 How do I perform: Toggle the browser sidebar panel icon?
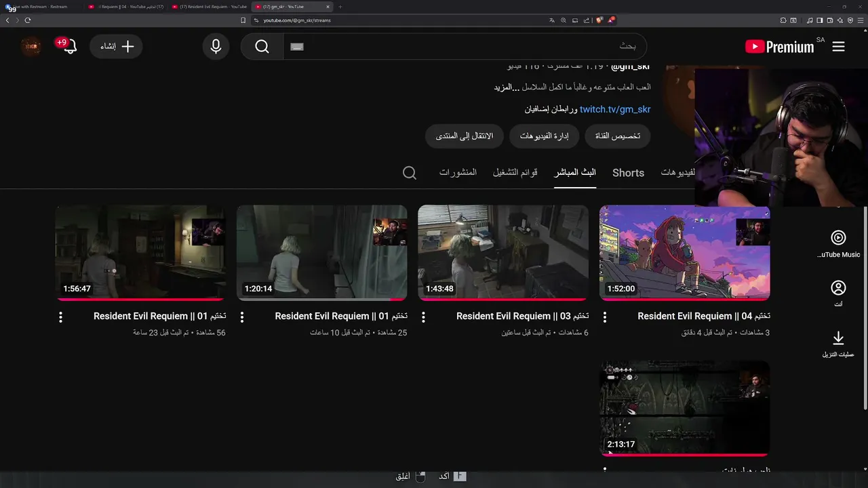[819, 20]
